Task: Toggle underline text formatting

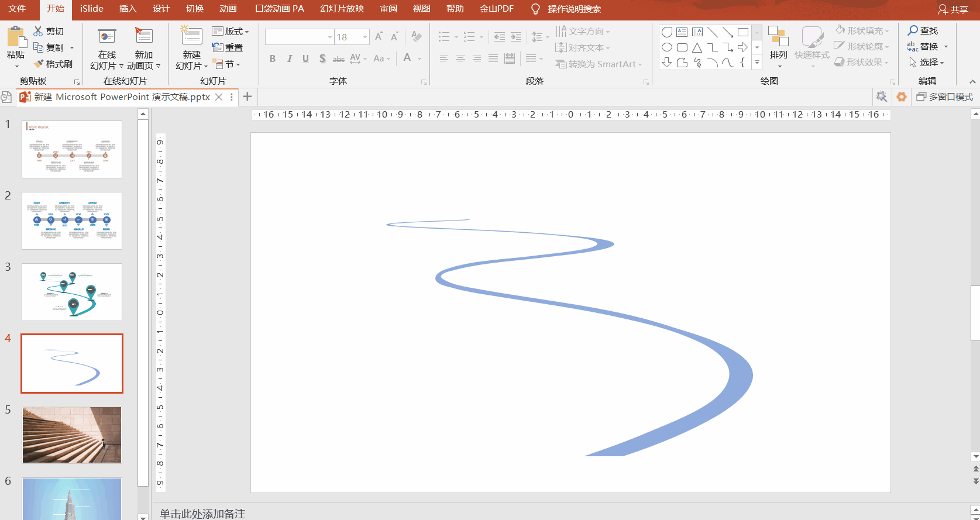Action: (305, 58)
